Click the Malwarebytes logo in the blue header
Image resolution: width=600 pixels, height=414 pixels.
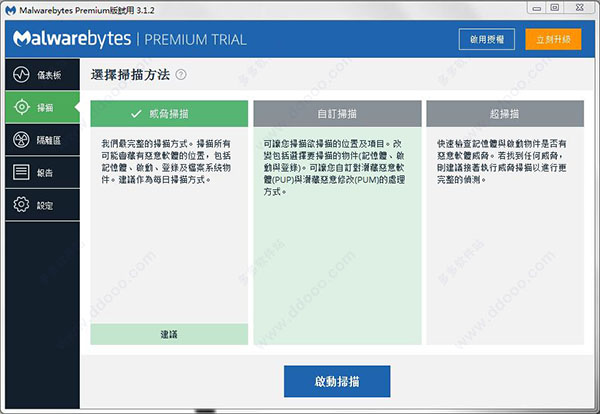pos(72,39)
